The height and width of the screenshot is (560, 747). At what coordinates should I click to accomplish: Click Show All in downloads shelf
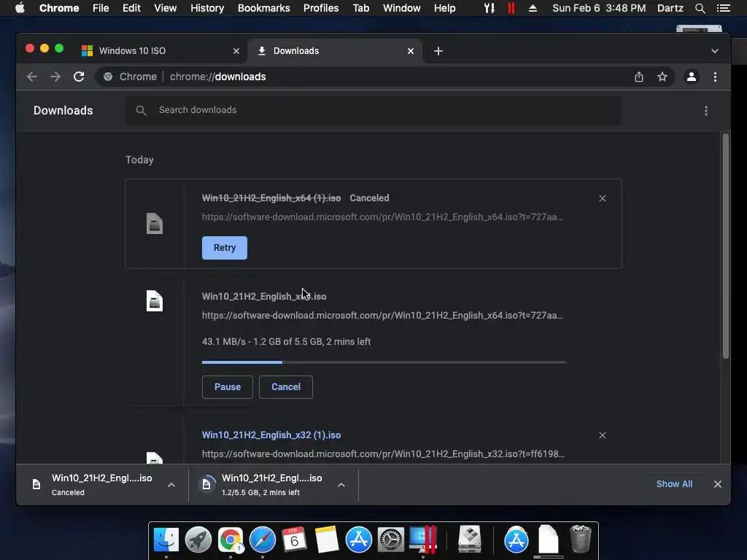674,484
